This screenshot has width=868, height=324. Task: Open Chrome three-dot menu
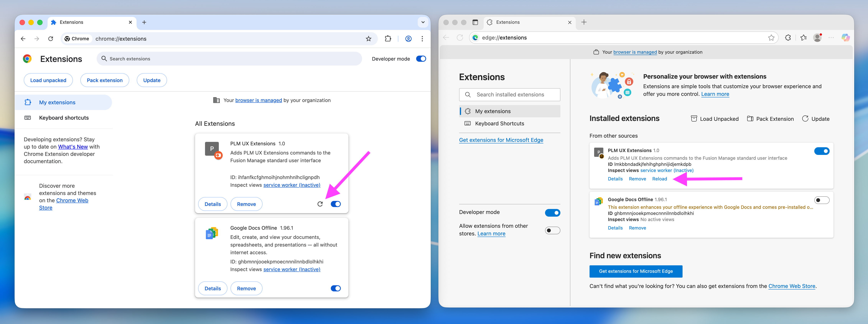click(422, 39)
